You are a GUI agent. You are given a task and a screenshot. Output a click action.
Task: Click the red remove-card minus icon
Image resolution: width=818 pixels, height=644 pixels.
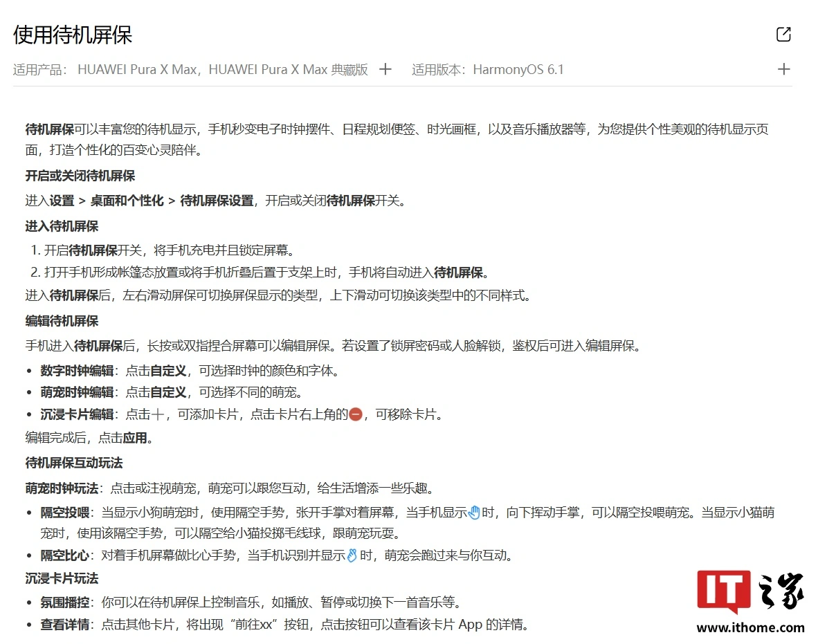[355, 414]
